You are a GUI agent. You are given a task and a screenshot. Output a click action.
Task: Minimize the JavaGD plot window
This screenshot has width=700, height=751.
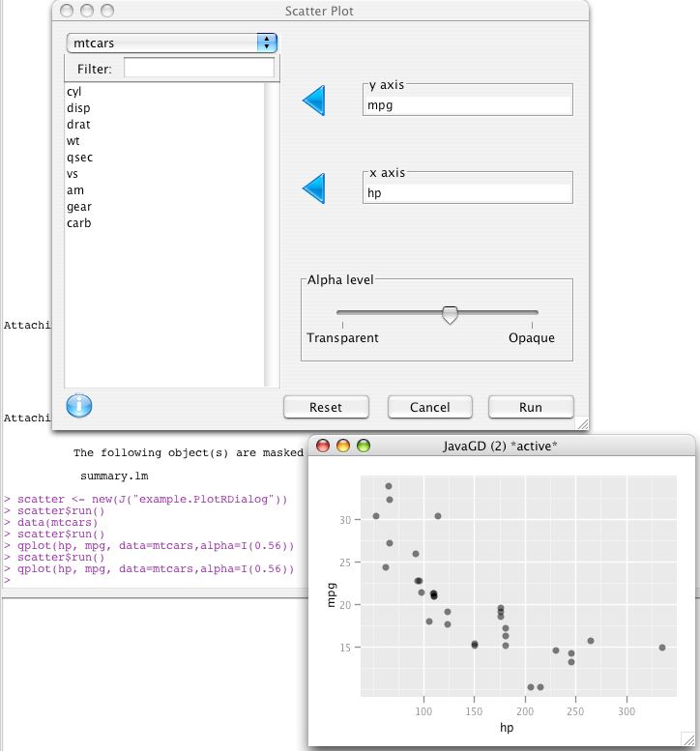click(343, 446)
